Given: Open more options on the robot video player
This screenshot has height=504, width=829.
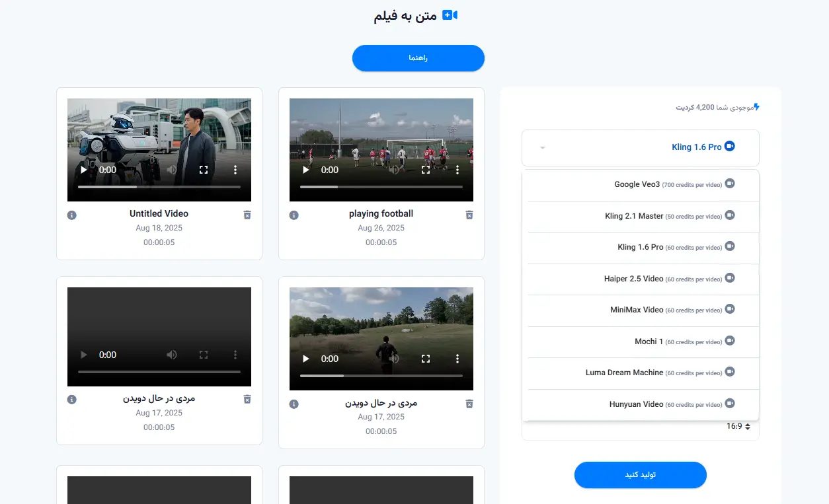Looking at the screenshot, I should (x=235, y=170).
